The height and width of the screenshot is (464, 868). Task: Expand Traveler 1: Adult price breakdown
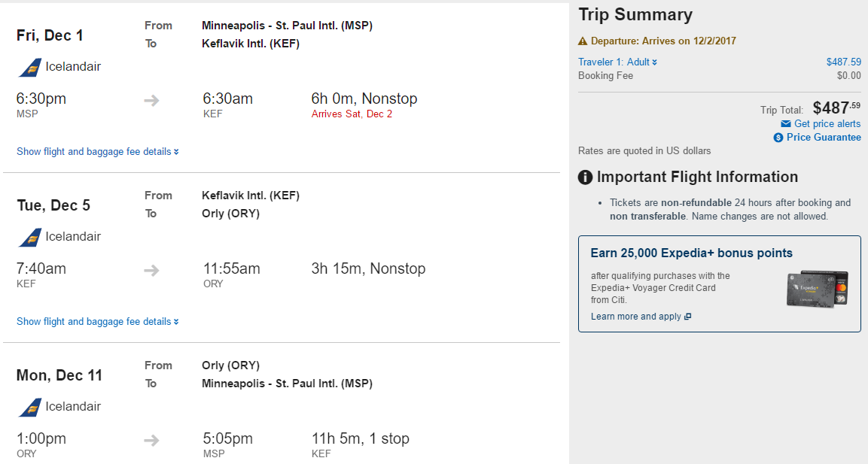tap(617, 62)
